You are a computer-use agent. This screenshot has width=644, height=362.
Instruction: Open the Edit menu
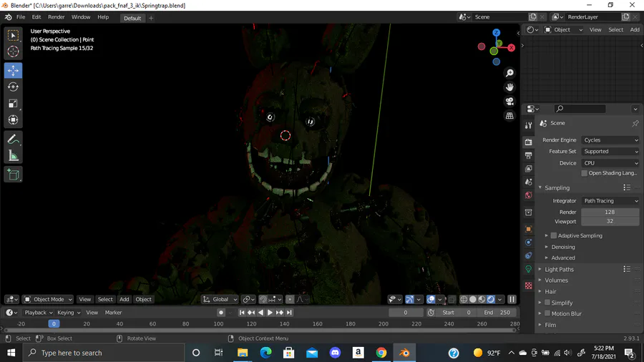pos(36,17)
